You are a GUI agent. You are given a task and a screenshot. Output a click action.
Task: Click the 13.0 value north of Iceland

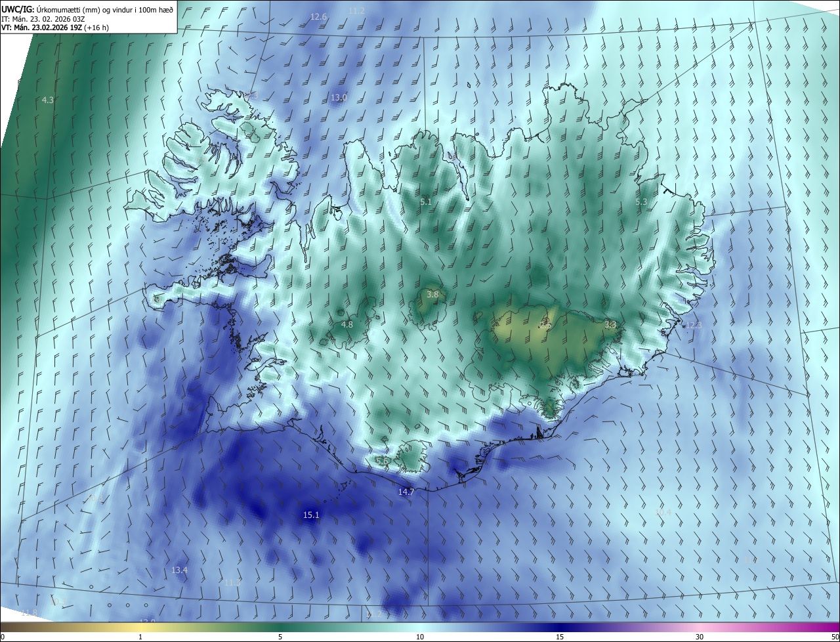point(339,97)
